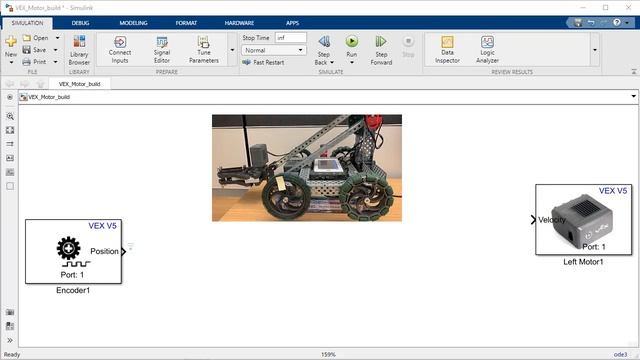640x360 pixels.
Task: Open dropdown next to Help icon
Action: (627, 23)
